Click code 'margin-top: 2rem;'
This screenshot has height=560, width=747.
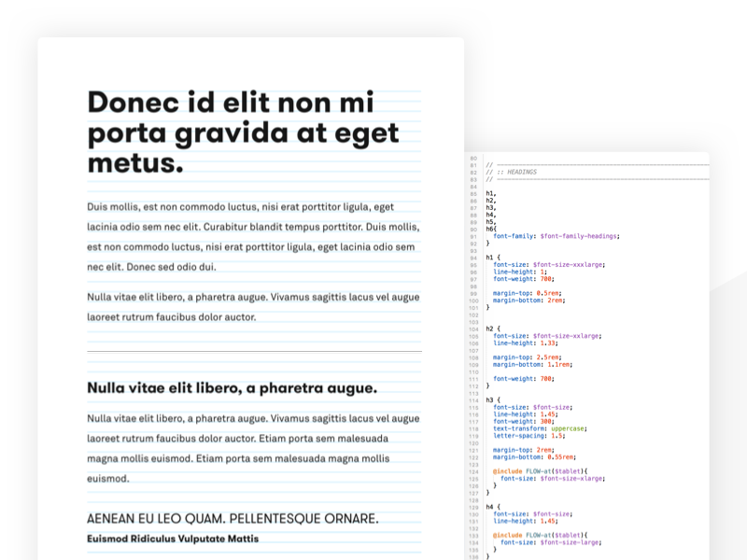[524, 450]
